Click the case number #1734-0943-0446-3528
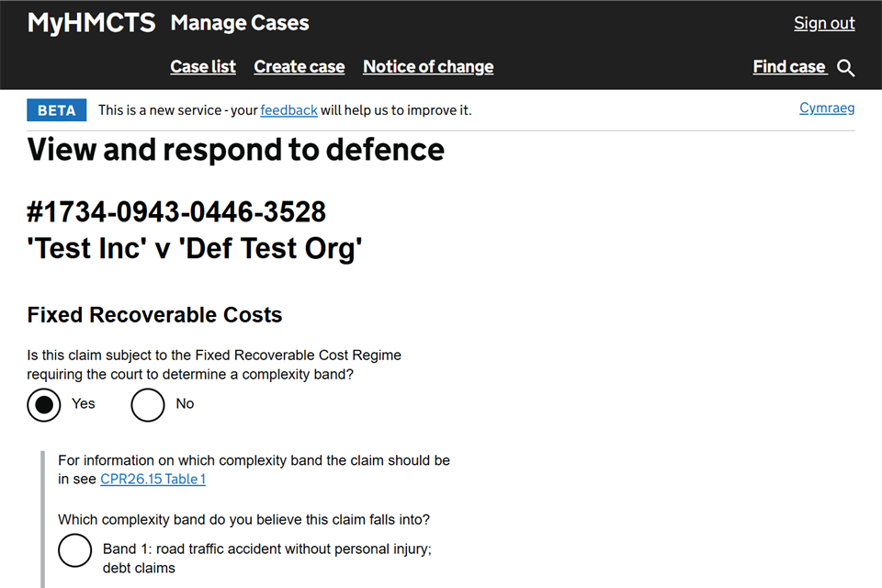Screen dimensions: 882x588 coord(176,213)
